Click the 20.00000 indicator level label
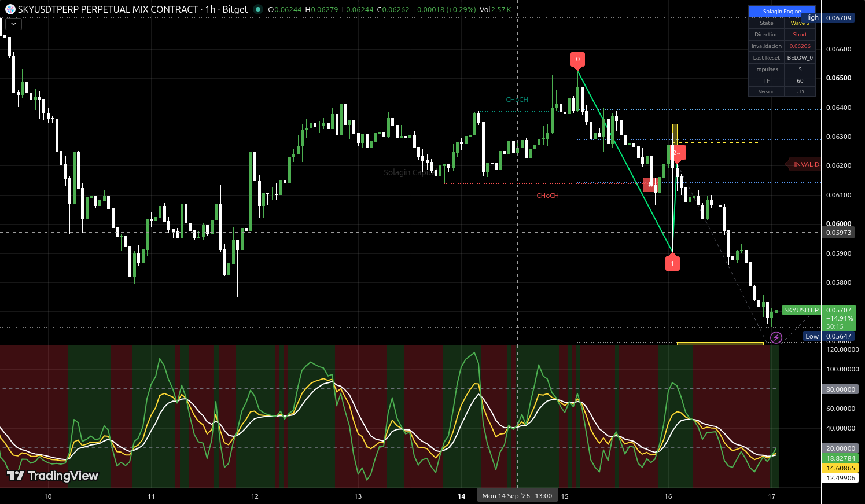 click(x=840, y=448)
